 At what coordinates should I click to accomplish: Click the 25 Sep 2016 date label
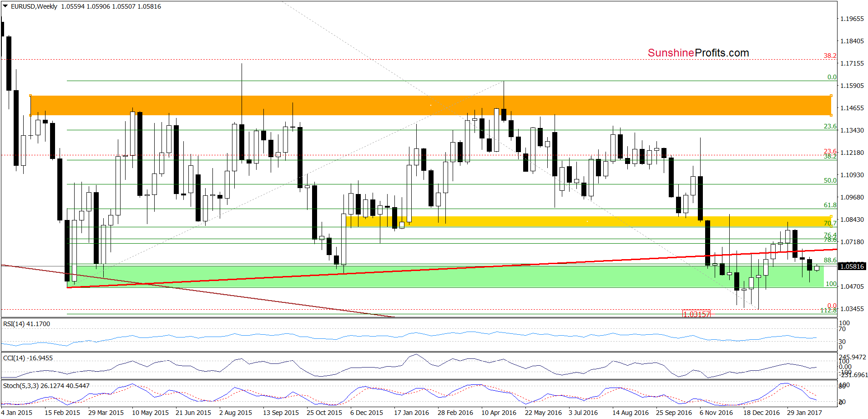[674, 413]
